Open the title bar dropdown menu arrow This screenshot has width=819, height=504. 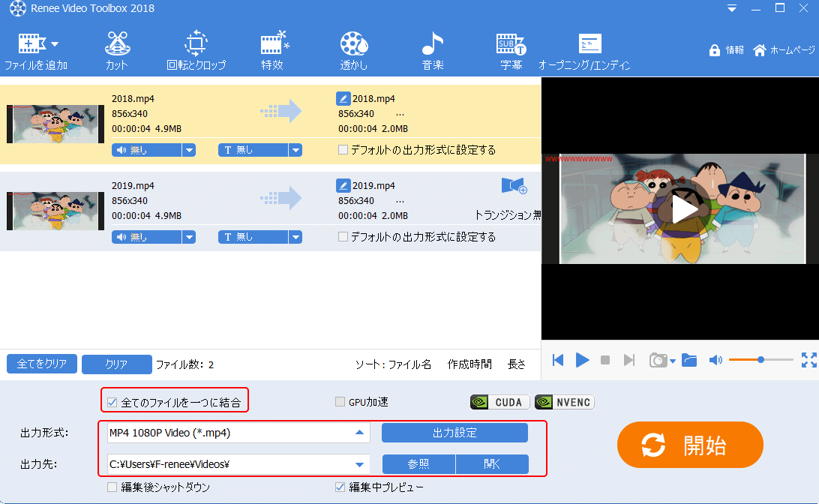pos(732,8)
